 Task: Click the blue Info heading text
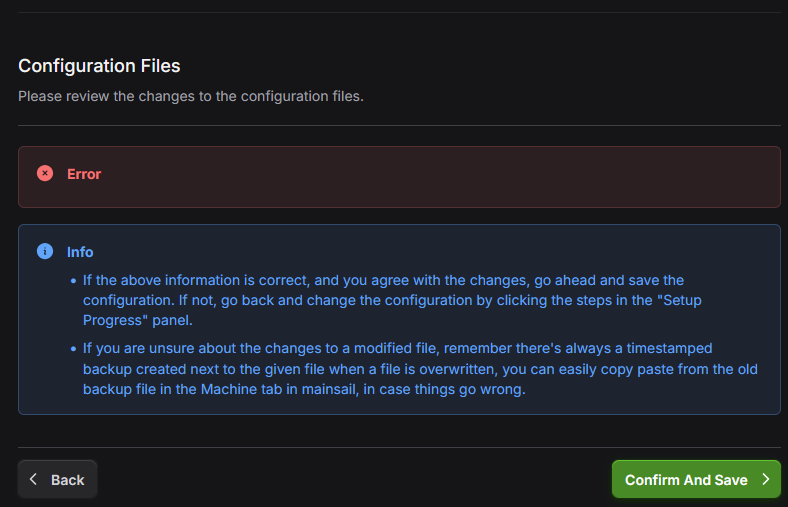80,252
